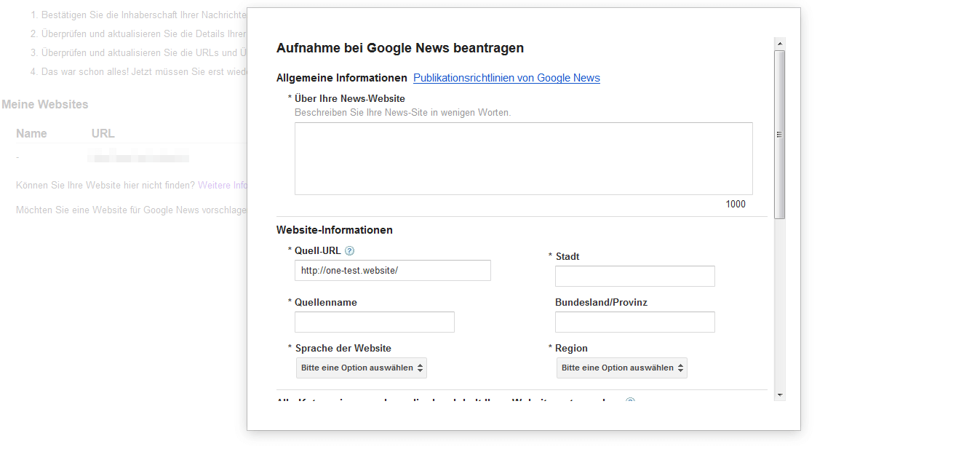Click the hint text Beschreiben Sie Ihre News-Site

[403, 113]
